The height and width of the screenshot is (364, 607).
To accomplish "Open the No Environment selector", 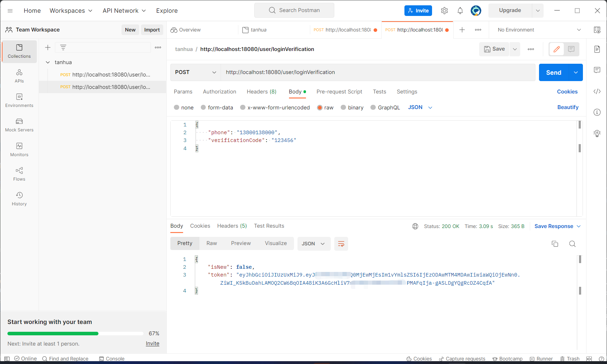I will (x=539, y=30).
